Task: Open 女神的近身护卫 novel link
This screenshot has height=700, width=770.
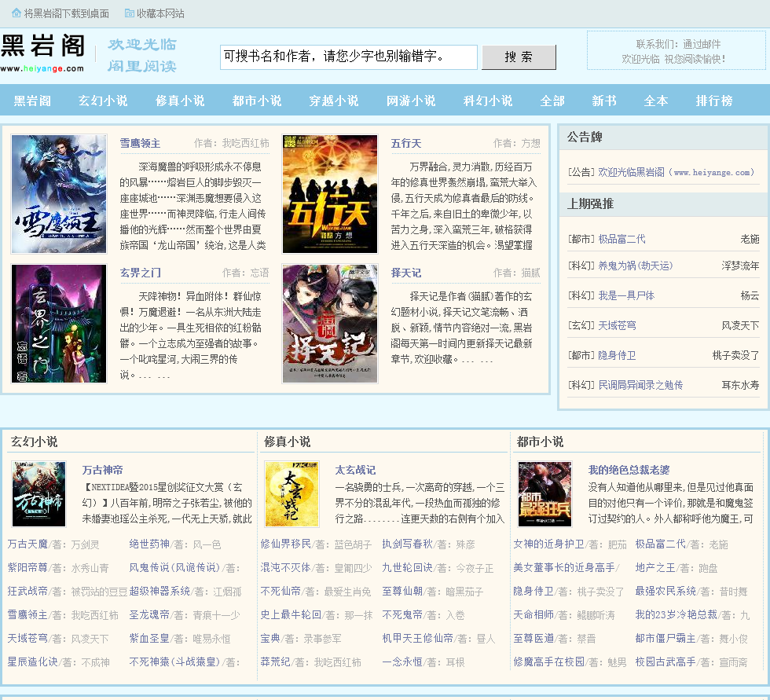Action: pos(549,544)
